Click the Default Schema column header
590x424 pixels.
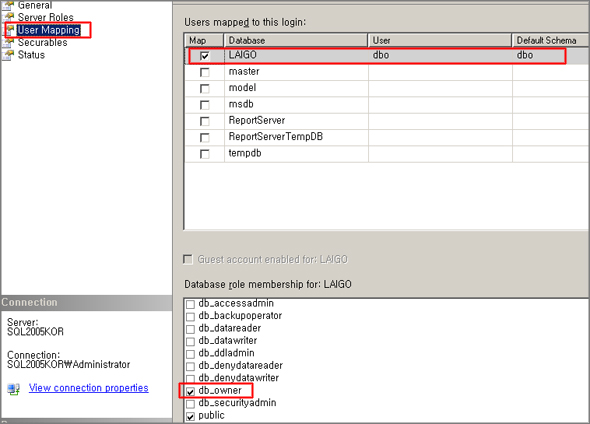coord(550,40)
